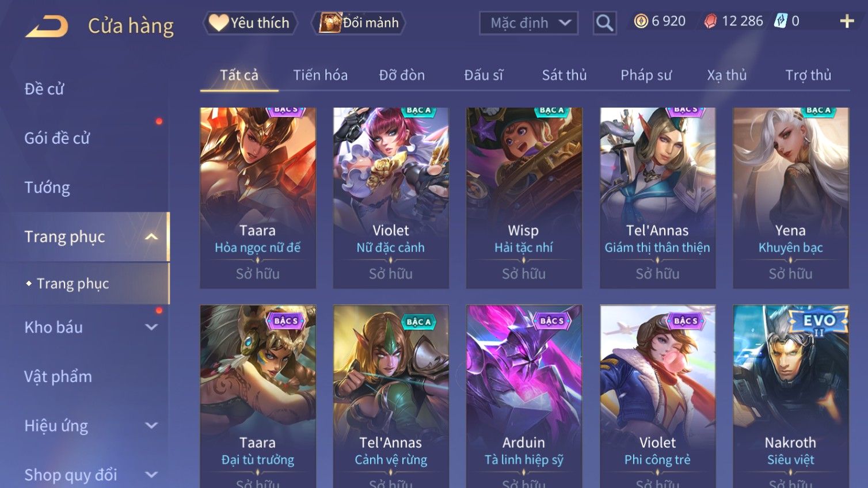The width and height of the screenshot is (868, 488).
Task: Open Đổi mảnh chest icon
Action: coord(330,22)
